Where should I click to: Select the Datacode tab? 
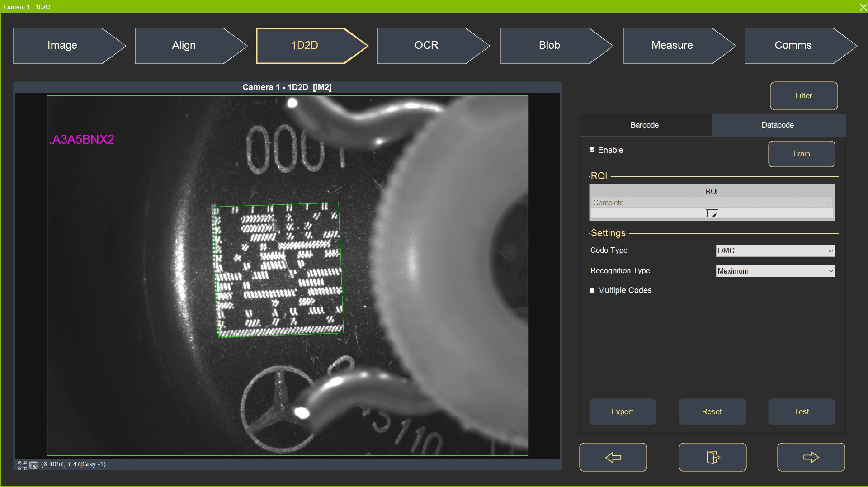pos(778,125)
